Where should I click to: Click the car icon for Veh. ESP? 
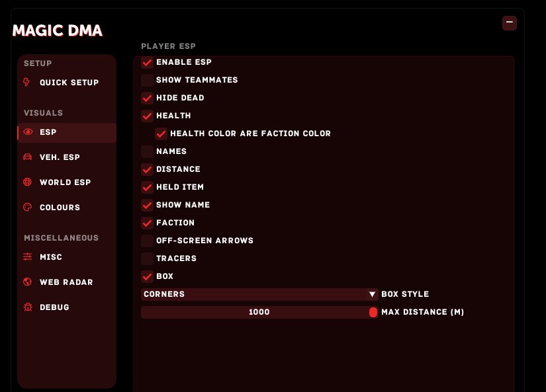[28, 157]
